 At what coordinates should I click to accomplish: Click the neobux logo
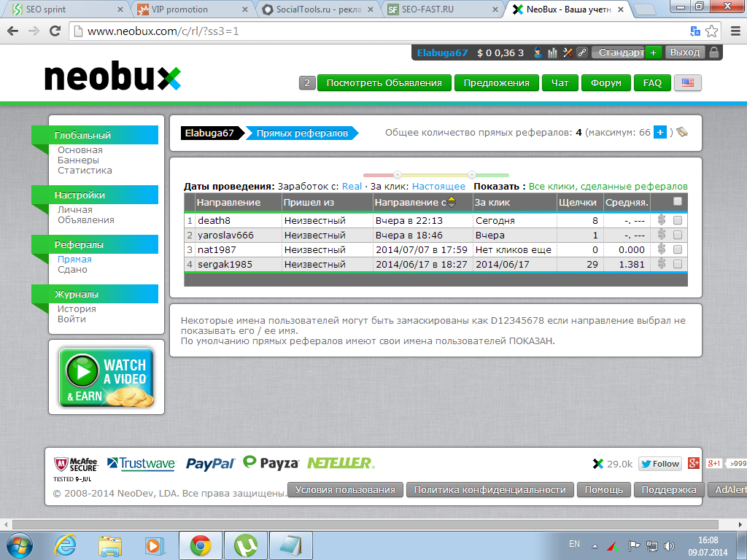point(113,76)
